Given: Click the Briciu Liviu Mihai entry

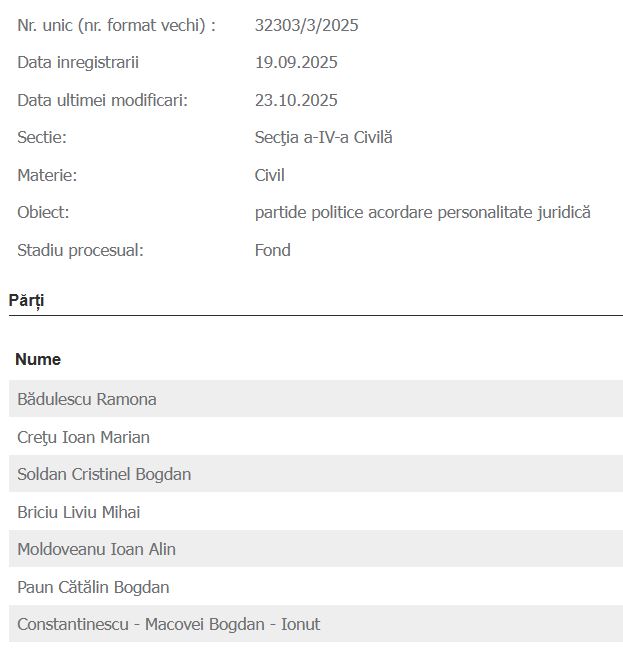Looking at the screenshot, I should [79, 512].
